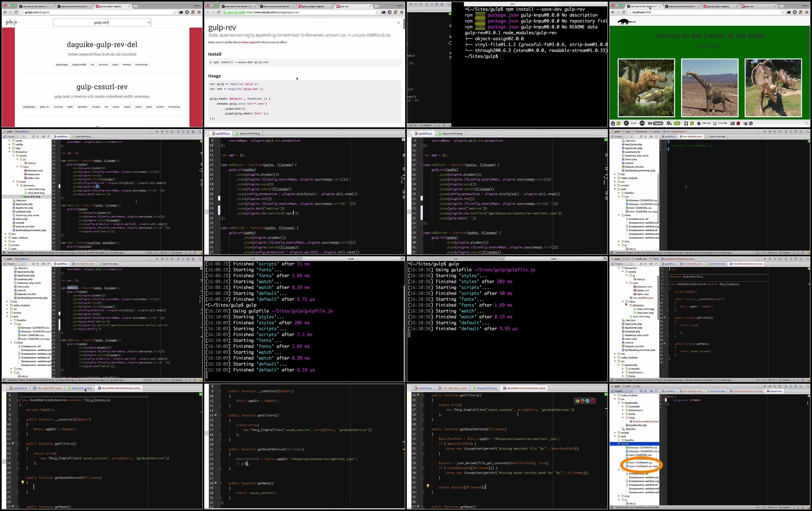Switch to the layout.scss editor tab
This screenshot has height=511, width=812.
tap(775, 391)
